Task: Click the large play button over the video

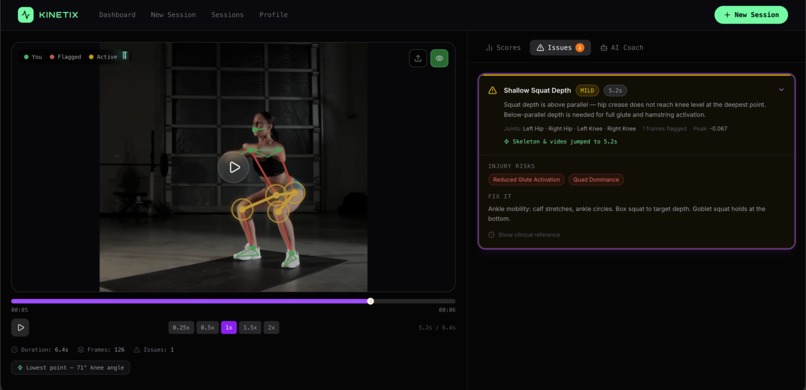Action: [233, 168]
